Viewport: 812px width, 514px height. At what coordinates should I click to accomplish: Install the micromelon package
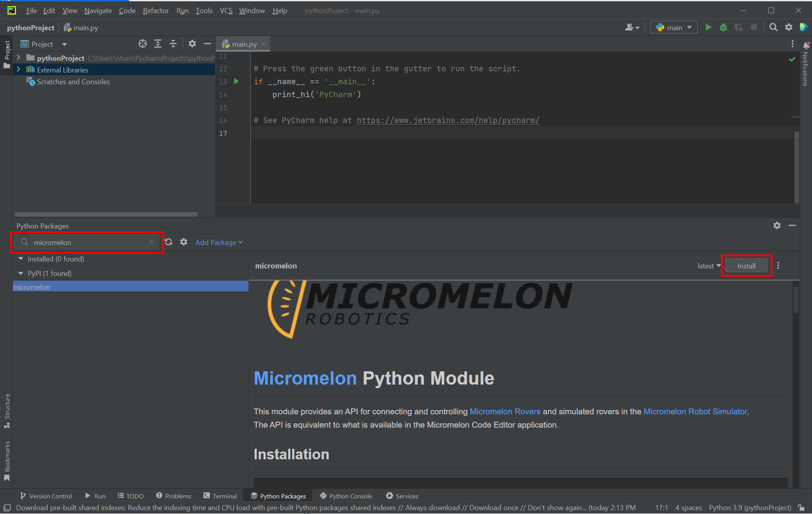(x=746, y=265)
